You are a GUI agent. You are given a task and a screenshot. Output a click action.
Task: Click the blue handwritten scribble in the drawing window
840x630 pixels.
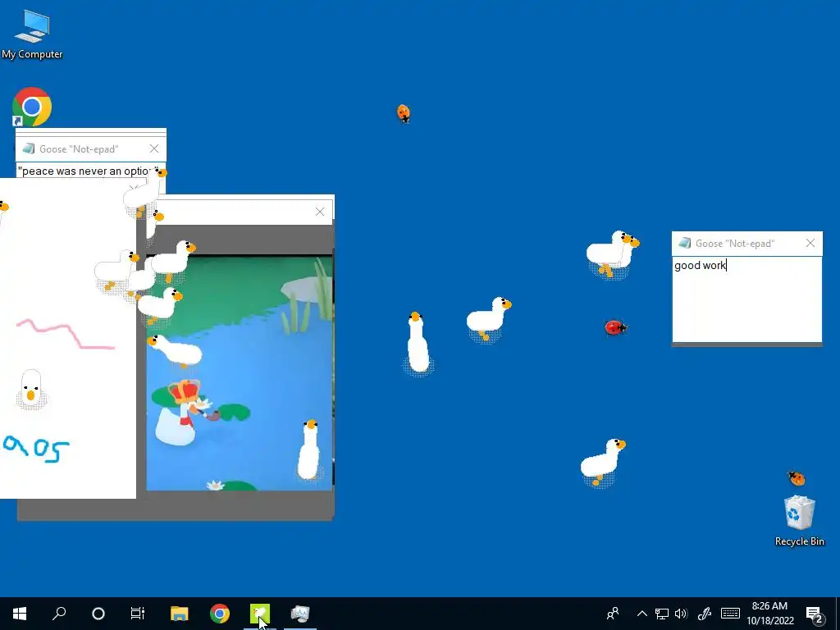(36, 449)
